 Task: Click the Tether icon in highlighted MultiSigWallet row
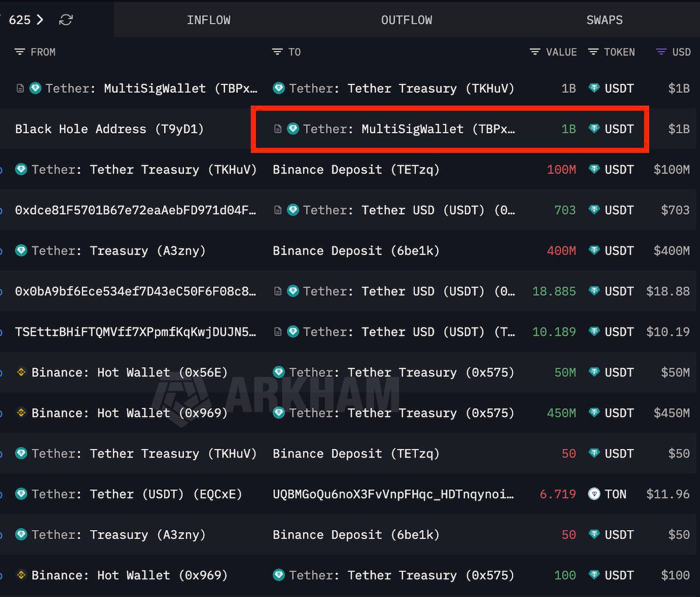point(293,129)
